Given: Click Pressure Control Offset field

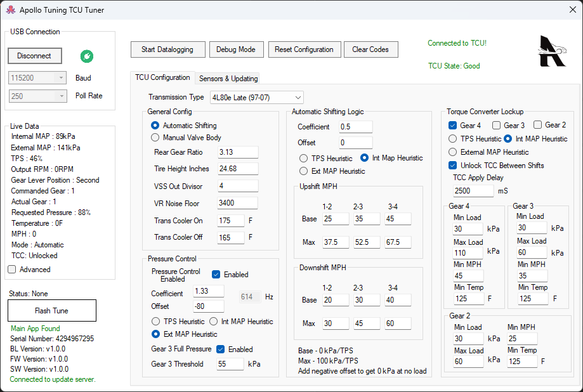Looking at the screenshot, I should click(209, 306).
